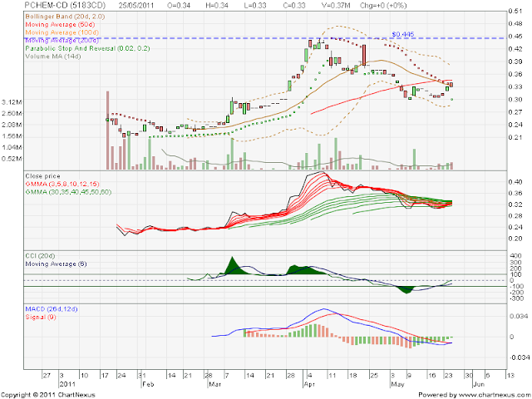
Task: Click the 400 CCI axis label
Action: [x=515, y=255]
